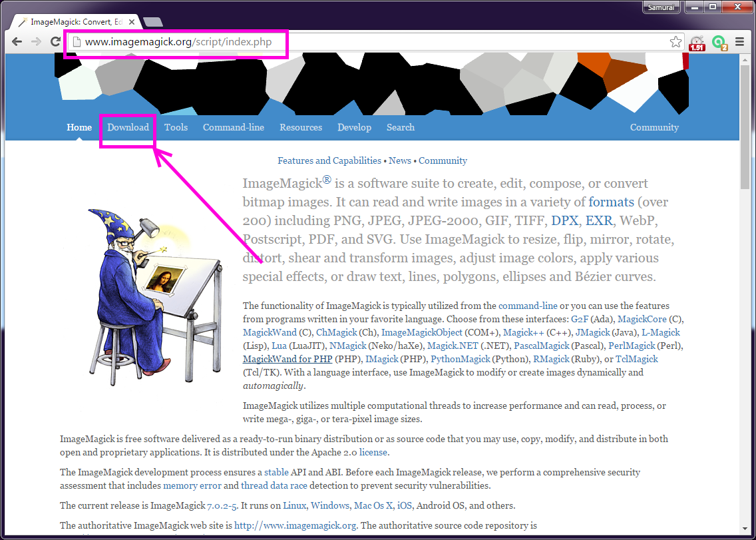The width and height of the screenshot is (756, 540).
Task: Open the JMagick link
Action: (592, 332)
